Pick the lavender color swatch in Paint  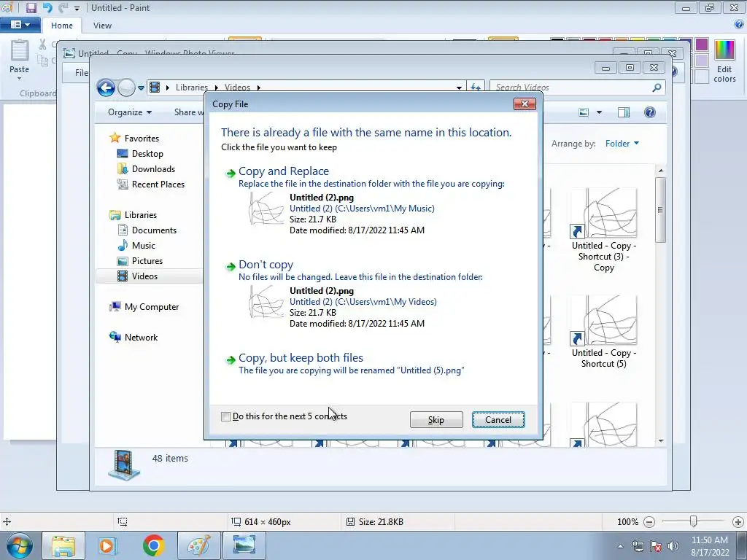tap(701, 61)
